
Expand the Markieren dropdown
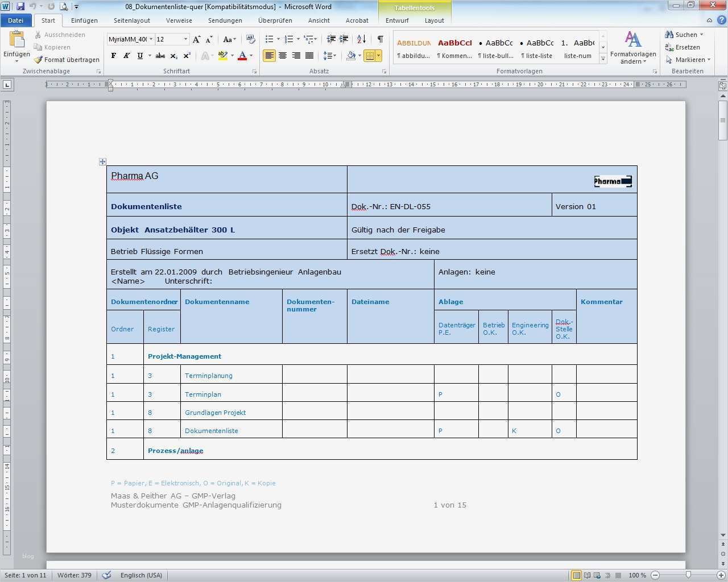point(709,60)
